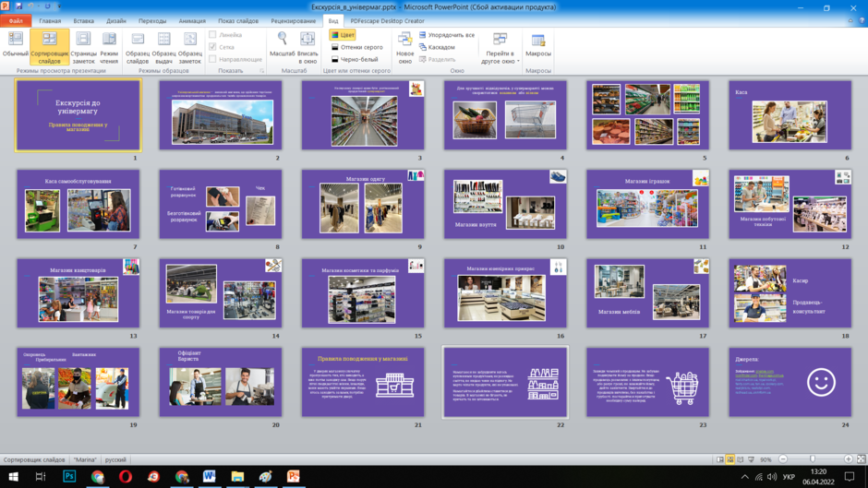Enable the Направляющие guides checkbox
This screenshot has width=868, height=488.
pyautogui.click(x=212, y=59)
